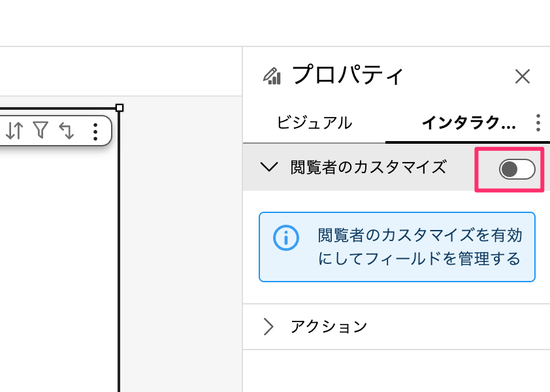The width and height of the screenshot is (550, 392).
Task: Open the visual's three-dot options menu
Action: (x=95, y=132)
